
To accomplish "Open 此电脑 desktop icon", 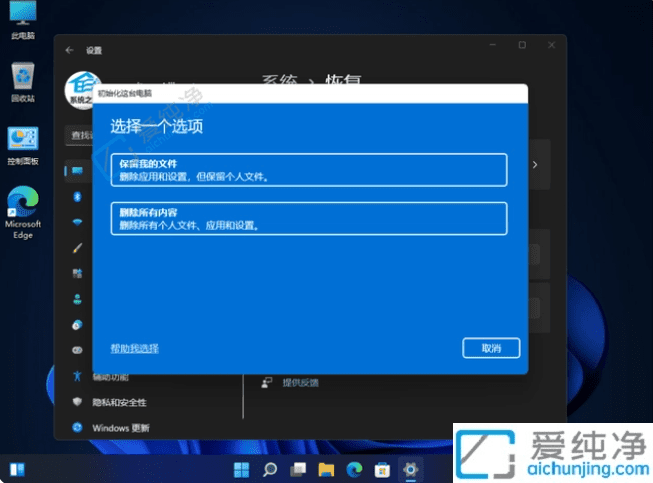I will [x=23, y=21].
